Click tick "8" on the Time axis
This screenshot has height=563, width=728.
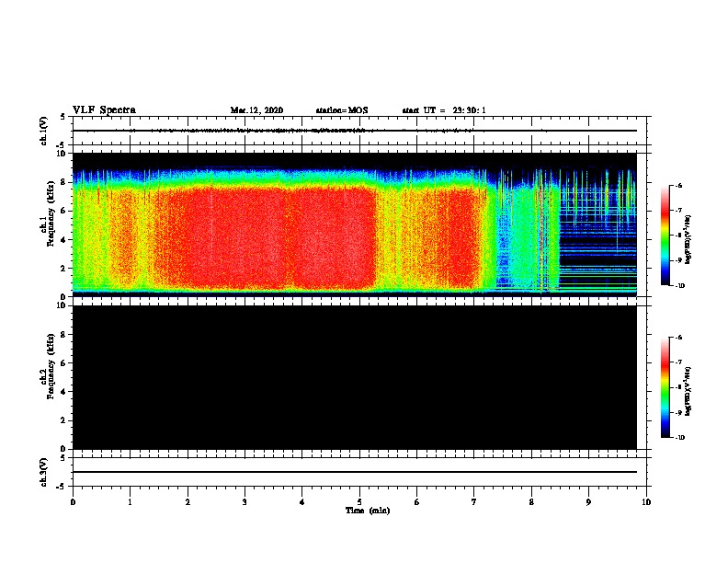pyautogui.click(x=531, y=502)
